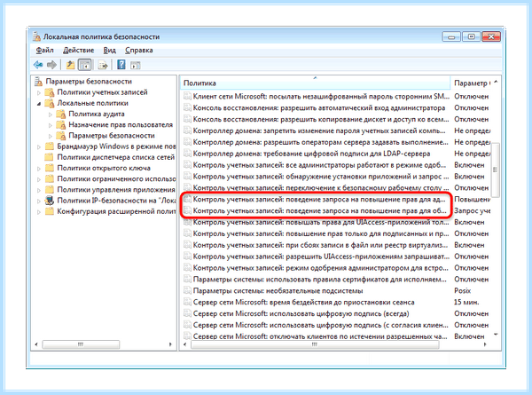532x395 pixels.
Task: Click the title bar app icon
Action: (x=36, y=36)
